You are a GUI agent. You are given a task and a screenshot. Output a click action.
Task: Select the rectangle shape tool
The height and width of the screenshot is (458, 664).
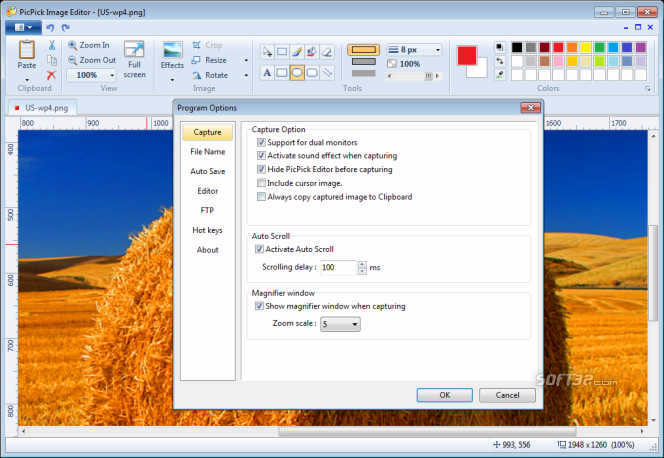point(282,73)
